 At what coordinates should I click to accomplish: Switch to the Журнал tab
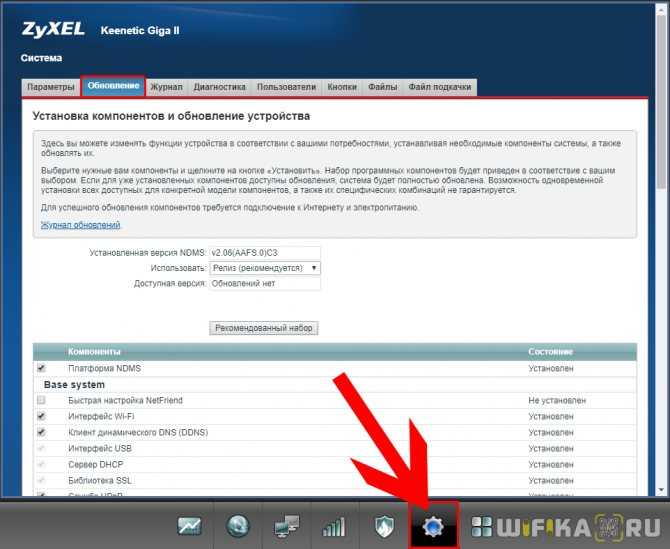click(166, 87)
